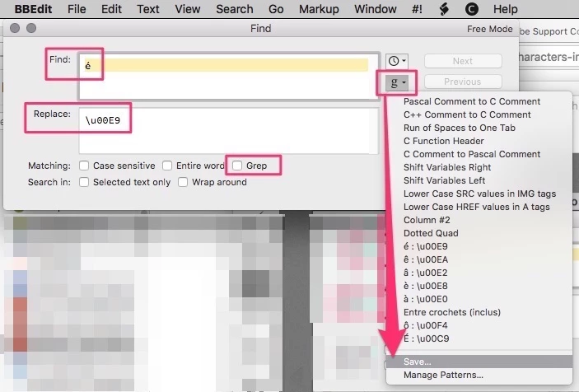The width and height of the screenshot is (579, 392).
Task: Open the scripts menu icon in the menu bar
Action: tap(444, 9)
